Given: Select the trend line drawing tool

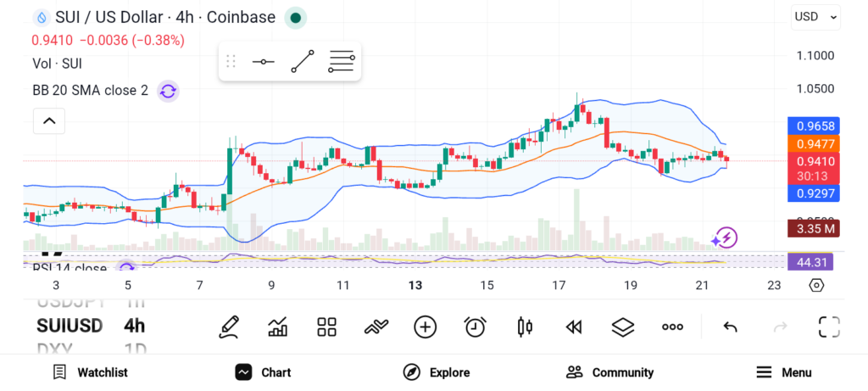Looking at the screenshot, I should coord(302,62).
